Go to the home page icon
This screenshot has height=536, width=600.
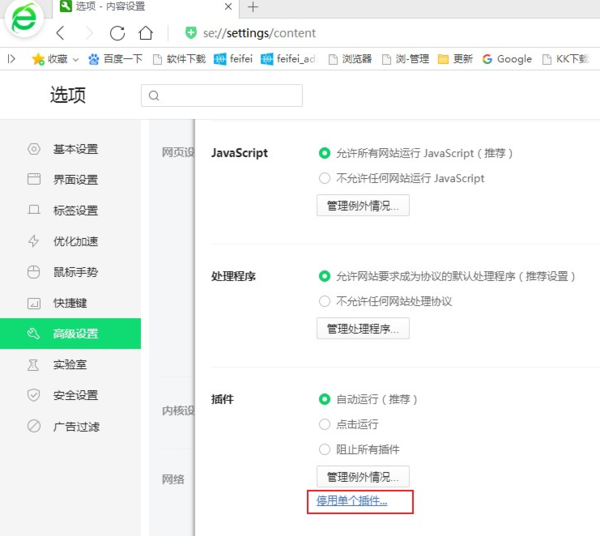tap(146, 33)
